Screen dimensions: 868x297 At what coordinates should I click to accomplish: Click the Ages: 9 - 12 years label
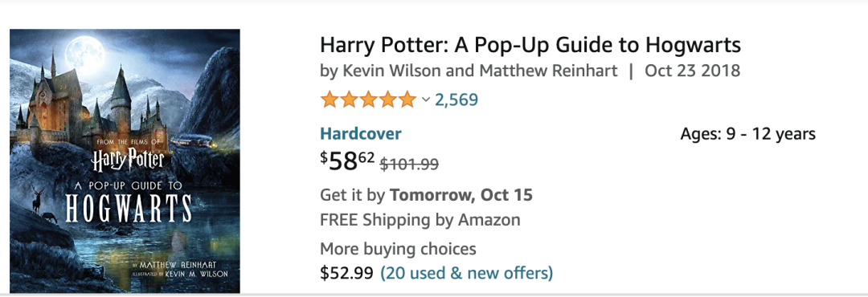748,134
